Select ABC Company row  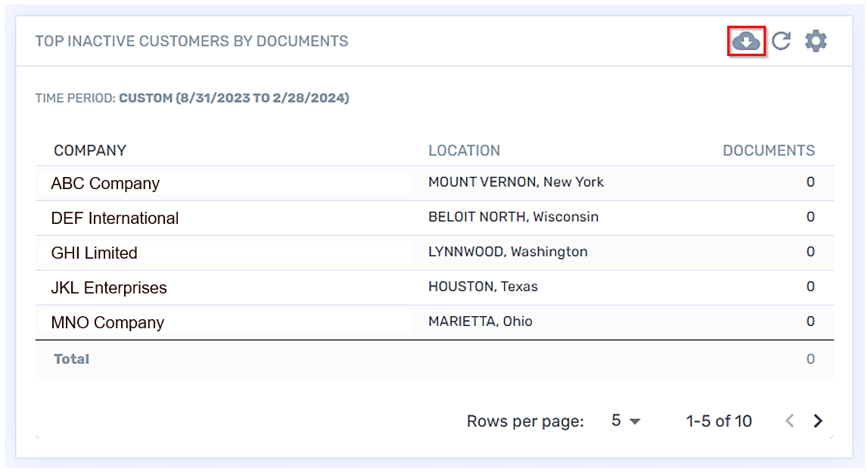(105, 184)
